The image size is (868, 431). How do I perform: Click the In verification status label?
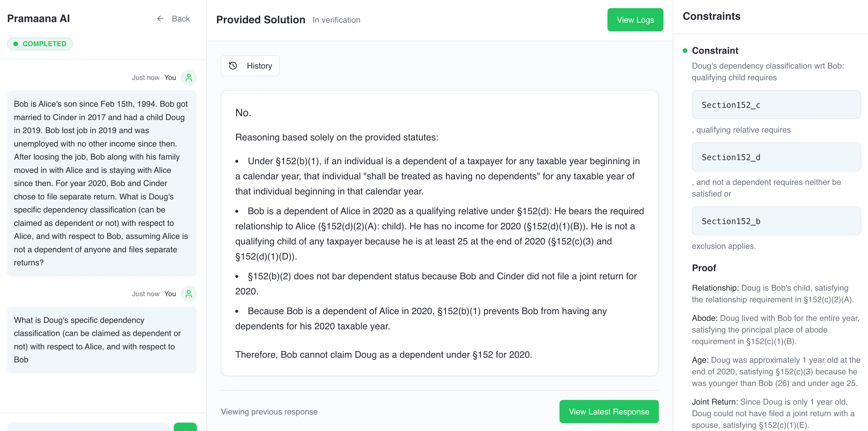point(336,20)
